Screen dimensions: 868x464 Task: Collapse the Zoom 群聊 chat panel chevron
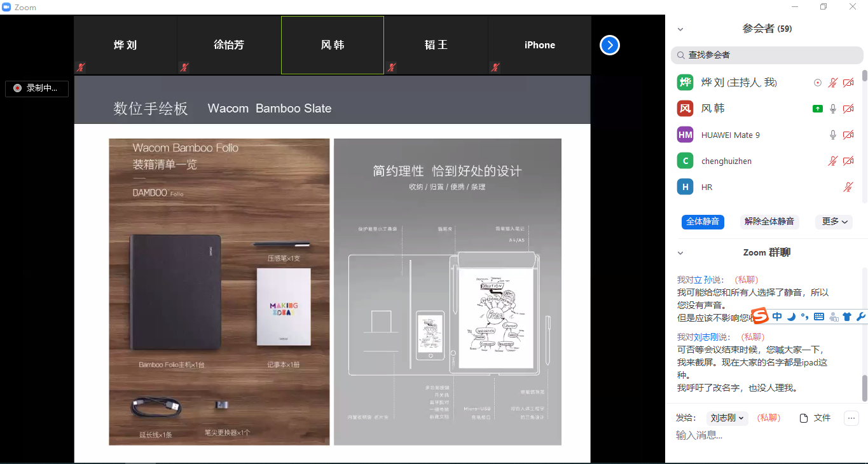680,253
